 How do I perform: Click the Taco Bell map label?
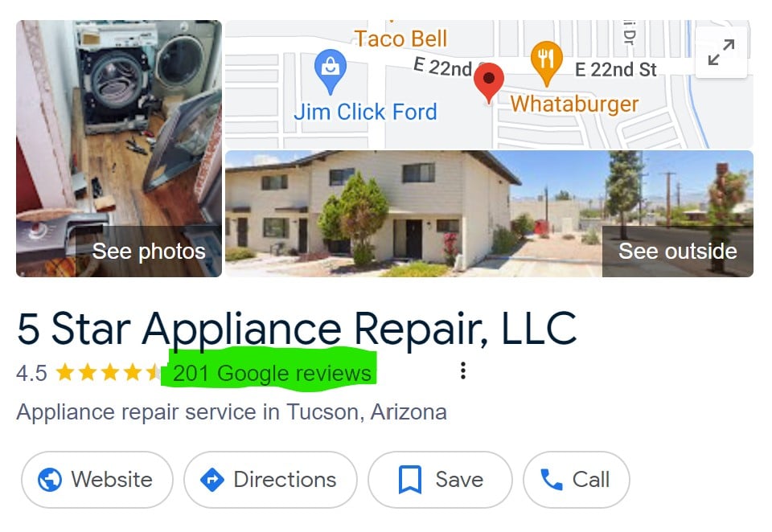[400, 39]
